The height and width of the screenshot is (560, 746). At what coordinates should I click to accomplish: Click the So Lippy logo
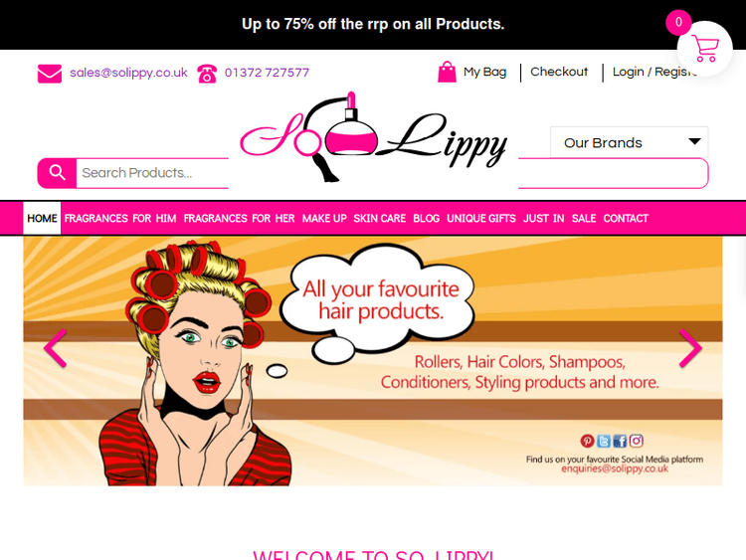[373, 137]
